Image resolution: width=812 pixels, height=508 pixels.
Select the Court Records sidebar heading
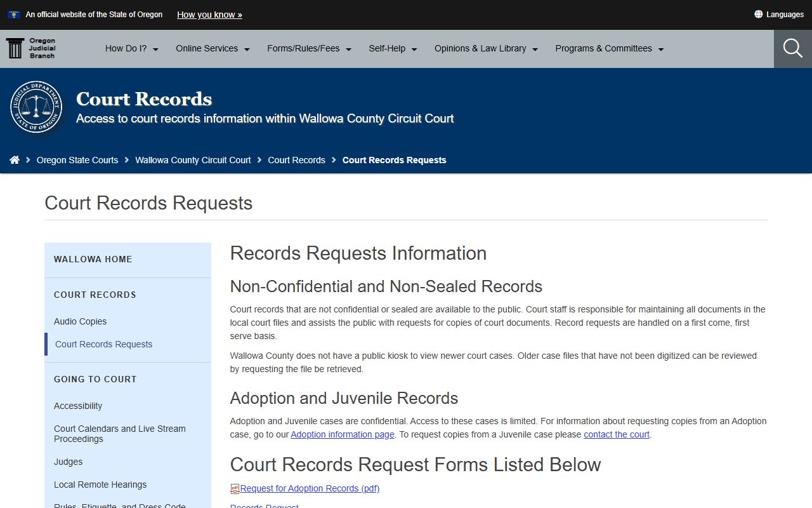pyautogui.click(x=95, y=295)
